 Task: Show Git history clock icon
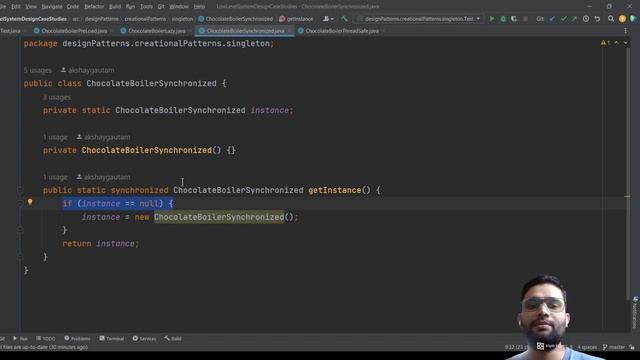click(586, 19)
